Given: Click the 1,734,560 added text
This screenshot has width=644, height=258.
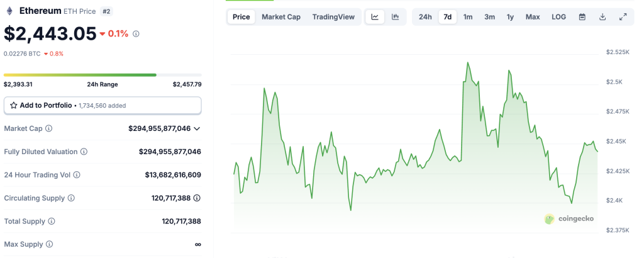Looking at the screenshot, I should coord(103,106).
